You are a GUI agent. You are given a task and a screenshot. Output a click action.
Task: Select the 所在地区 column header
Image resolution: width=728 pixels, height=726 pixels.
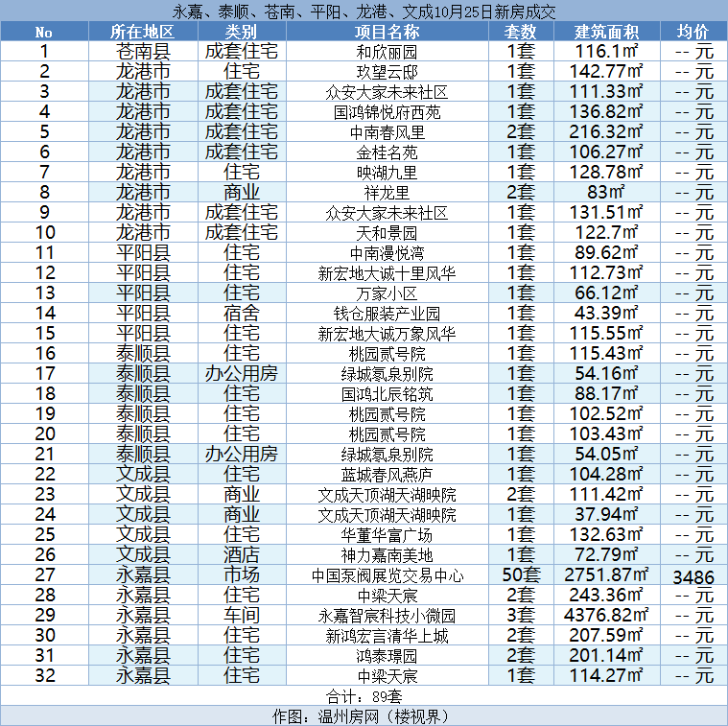click(x=143, y=31)
